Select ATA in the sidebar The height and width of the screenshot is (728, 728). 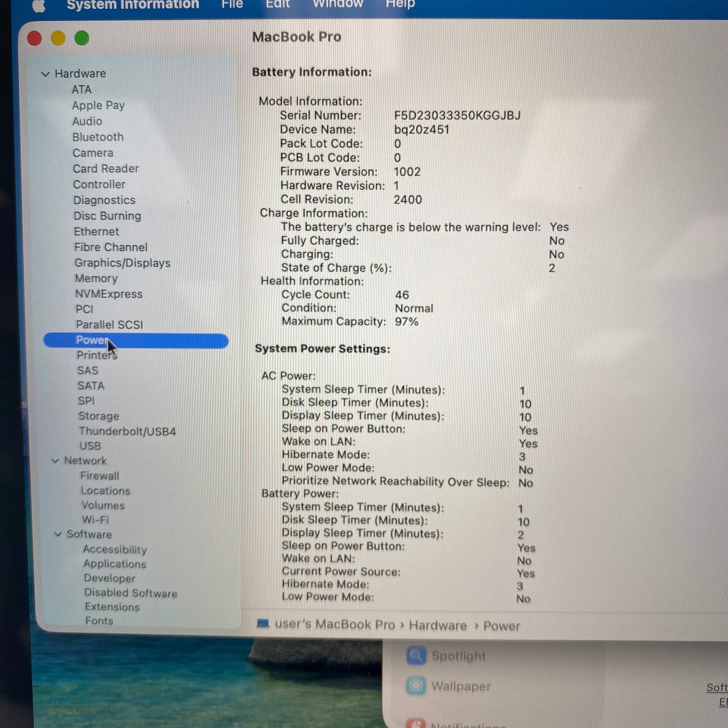pyautogui.click(x=81, y=90)
